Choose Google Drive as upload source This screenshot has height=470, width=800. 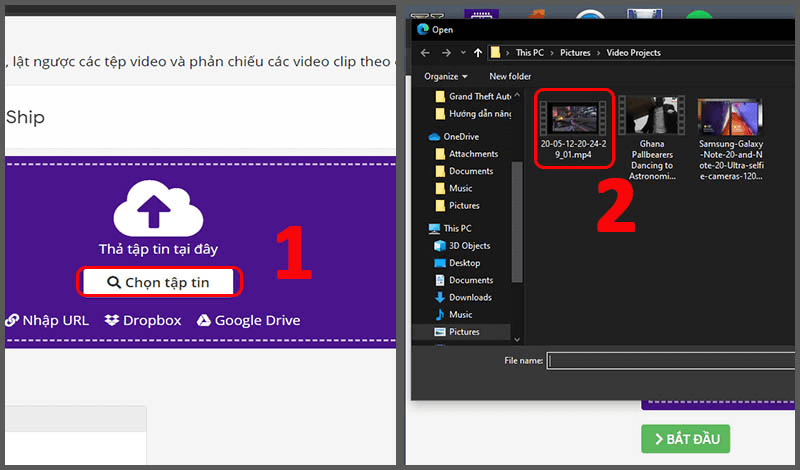click(248, 321)
